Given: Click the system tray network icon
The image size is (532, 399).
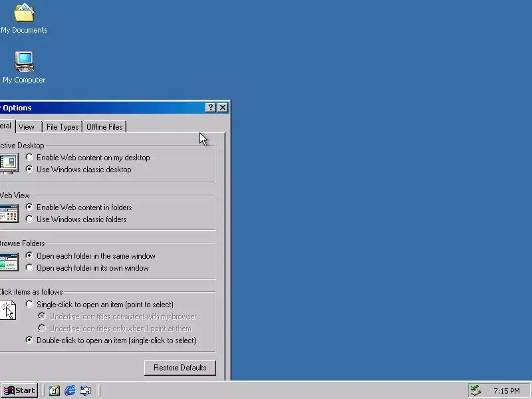Looking at the screenshot, I should [475, 390].
